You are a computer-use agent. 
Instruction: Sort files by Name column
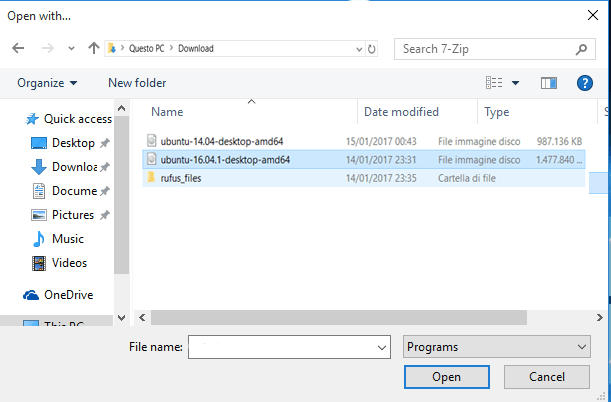167,112
